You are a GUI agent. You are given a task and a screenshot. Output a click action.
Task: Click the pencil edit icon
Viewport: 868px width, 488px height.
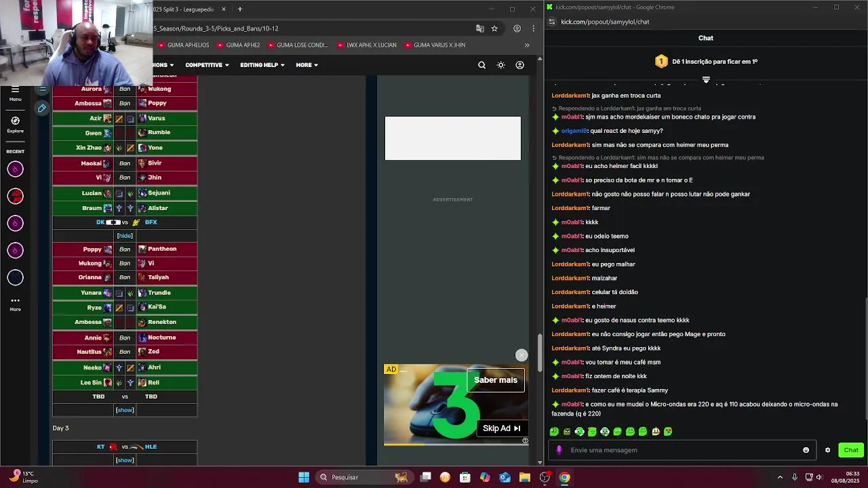tap(42, 108)
